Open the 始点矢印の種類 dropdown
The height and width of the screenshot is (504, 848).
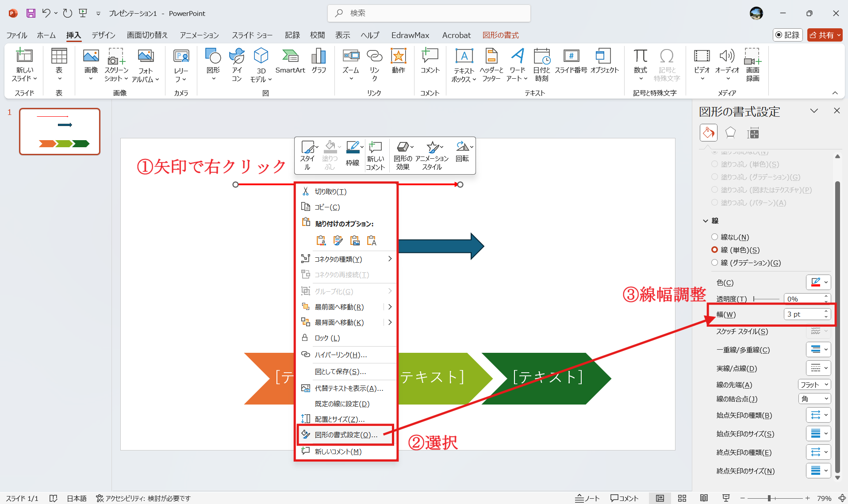pyautogui.click(x=818, y=415)
